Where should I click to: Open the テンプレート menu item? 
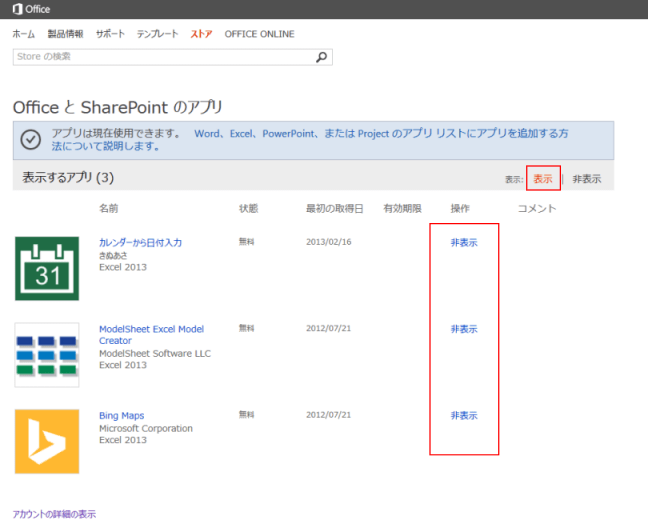point(158,34)
